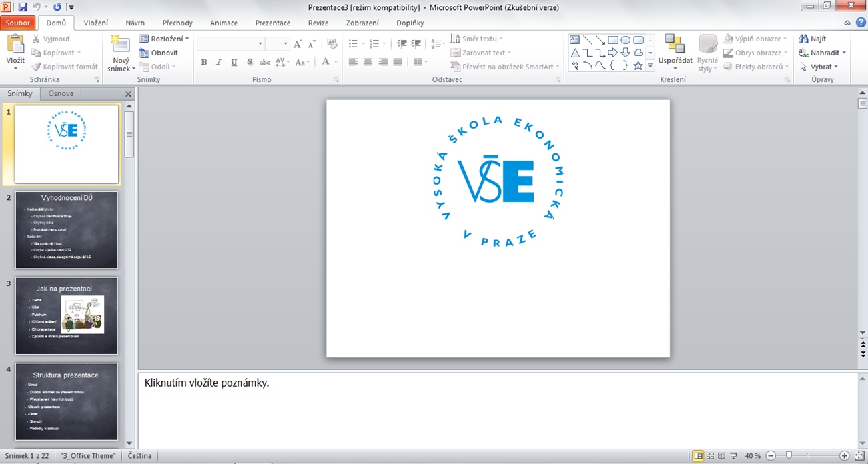The image size is (868, 464).
Task: Open the Soubor file menu
Action: (x=19, y=23)
